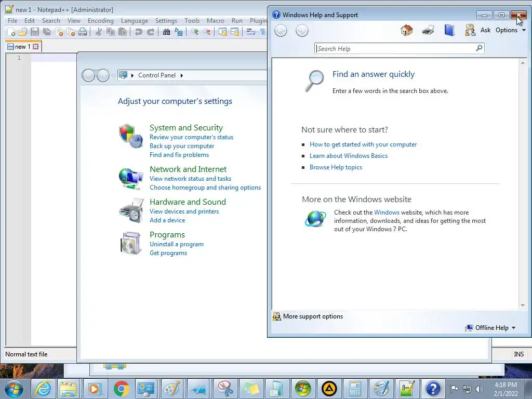The width and height of the screenshot is (532, 399).
Task: Go to Help home page icon
Action: tap(406, 30)
